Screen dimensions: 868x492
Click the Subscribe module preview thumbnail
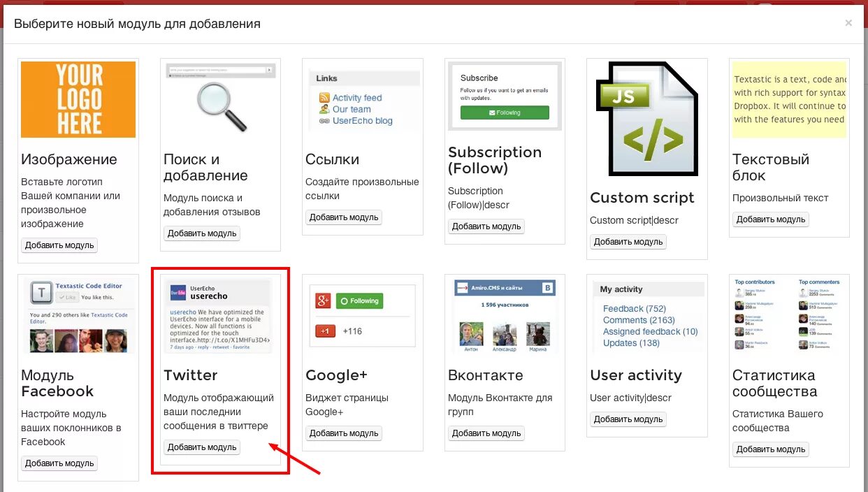505,96
